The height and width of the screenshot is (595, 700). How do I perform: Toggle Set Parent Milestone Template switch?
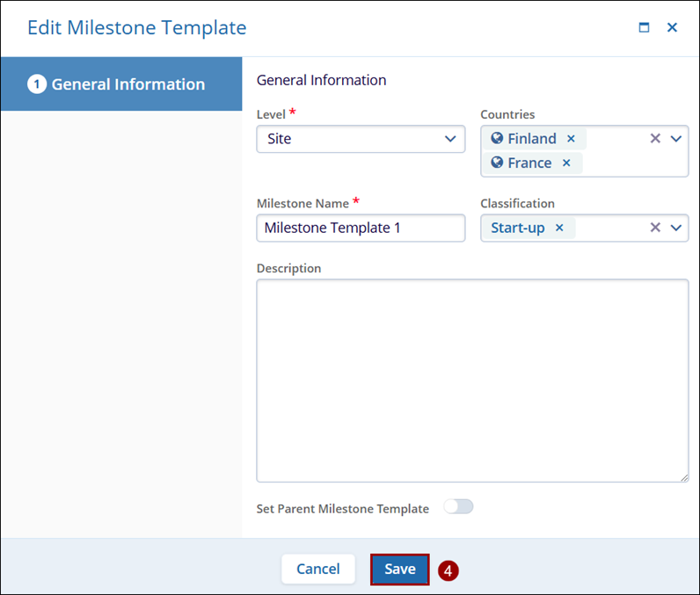[458, 507]
